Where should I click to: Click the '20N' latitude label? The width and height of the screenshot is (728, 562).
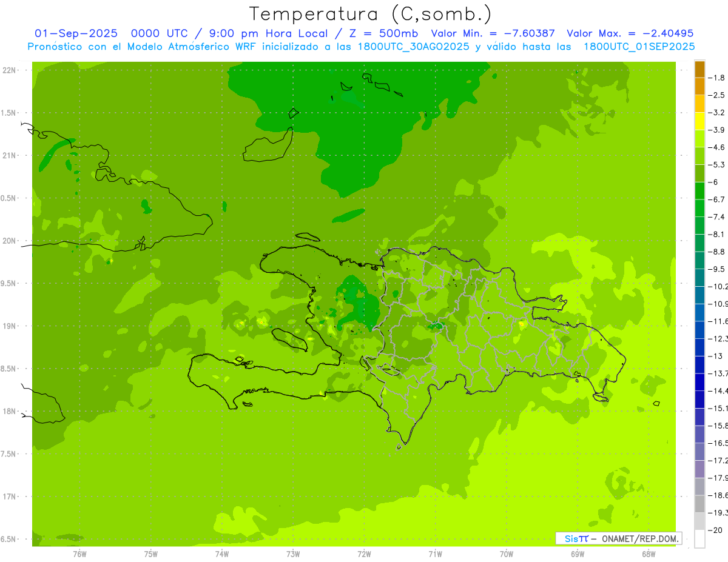(x=9, y=241)
